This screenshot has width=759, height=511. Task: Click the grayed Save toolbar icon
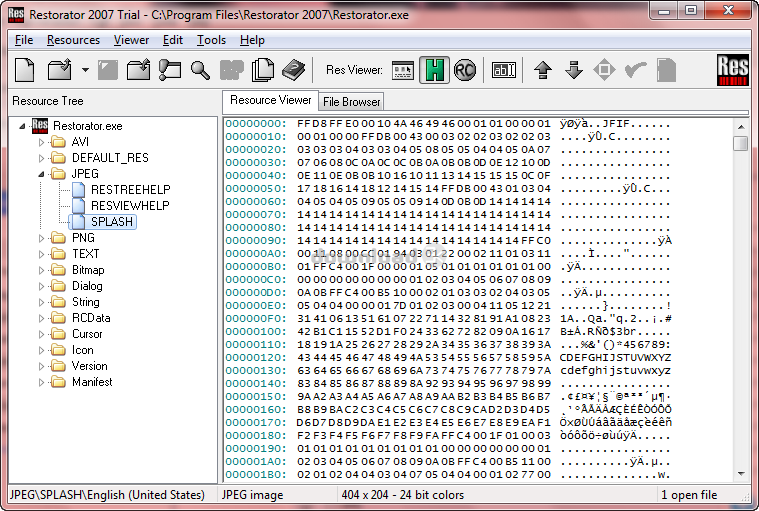point(107,70)
